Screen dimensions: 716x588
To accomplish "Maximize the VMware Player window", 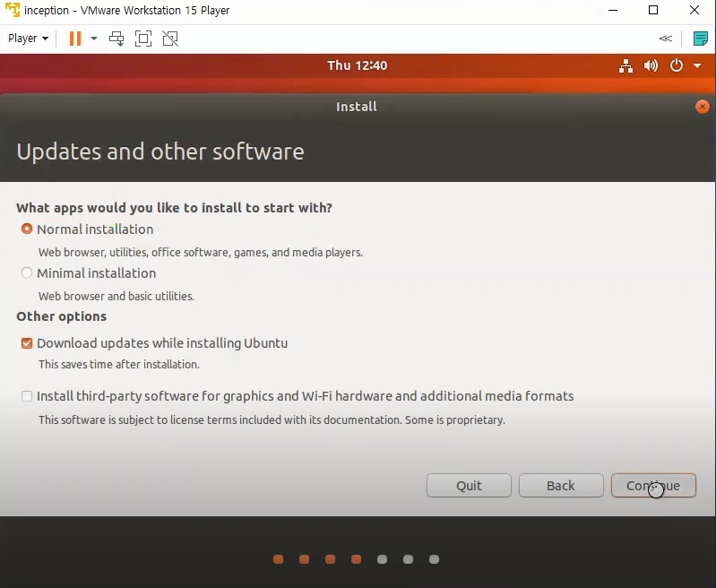I will click(x=653, y=10).
